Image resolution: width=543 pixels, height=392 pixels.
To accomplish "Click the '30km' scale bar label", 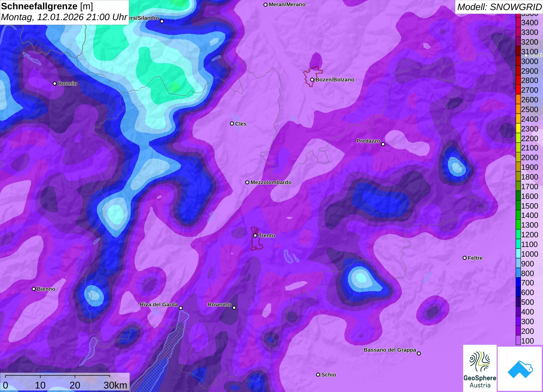I will [115, 385].
